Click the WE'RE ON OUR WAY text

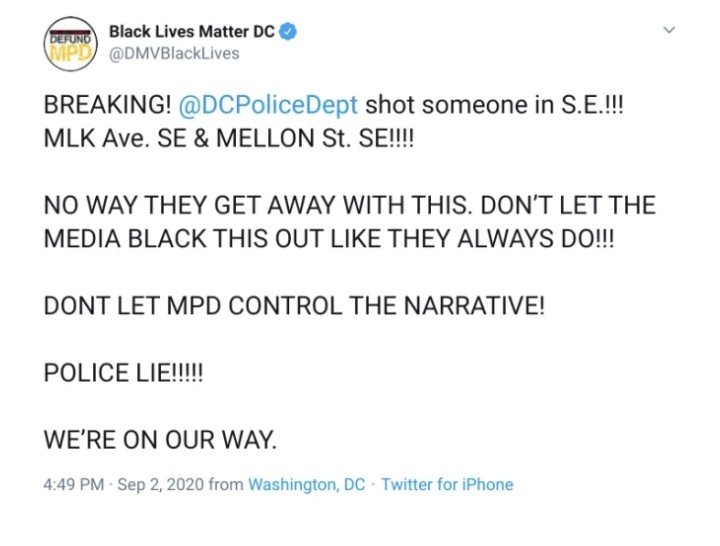click(160, 439)
